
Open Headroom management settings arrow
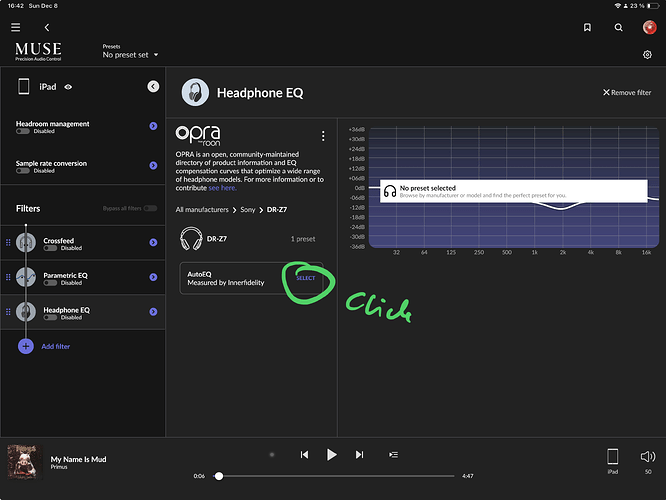(153, 126)
